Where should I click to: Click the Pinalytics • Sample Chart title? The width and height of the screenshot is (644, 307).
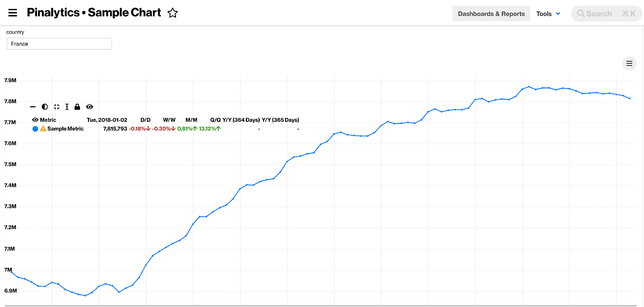click(x=94, y=13)
